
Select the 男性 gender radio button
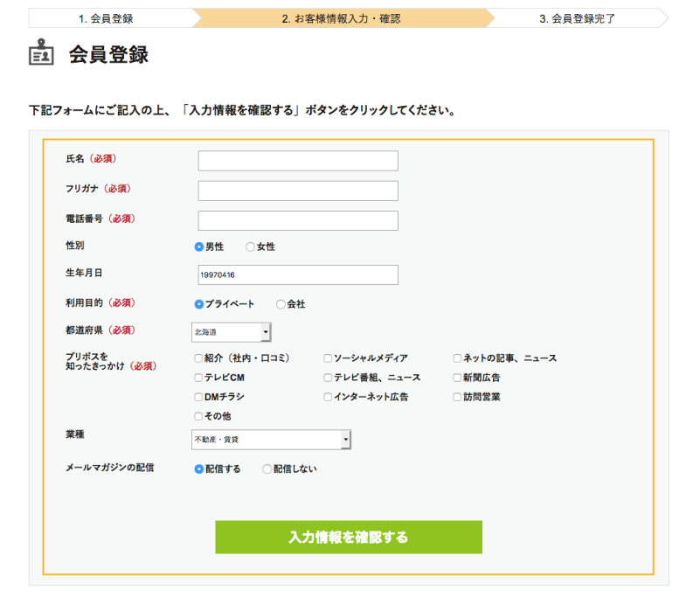coord(199,247)
